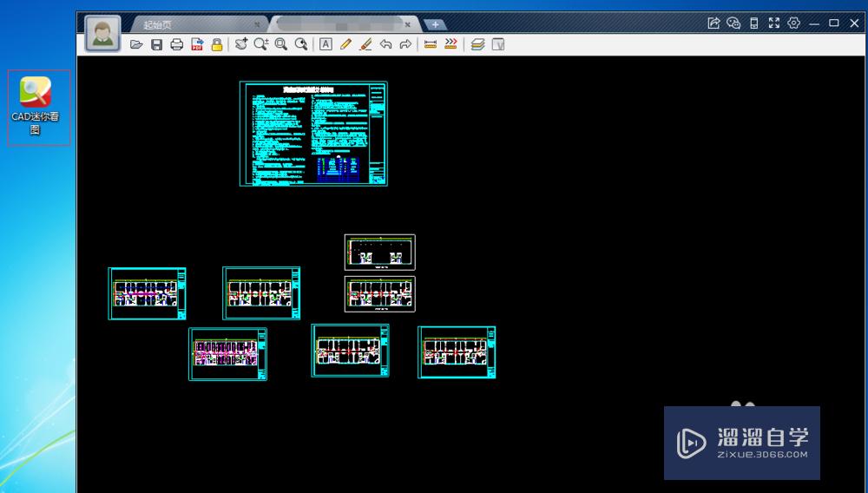Redo the last action
868x493 pixels.
coord(405,44)
